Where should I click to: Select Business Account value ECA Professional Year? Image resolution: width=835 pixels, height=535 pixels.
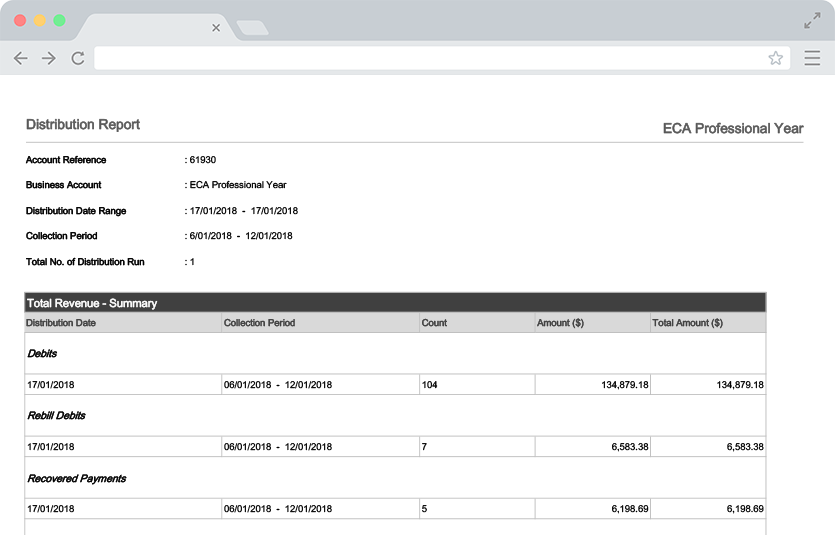[238, 185]
